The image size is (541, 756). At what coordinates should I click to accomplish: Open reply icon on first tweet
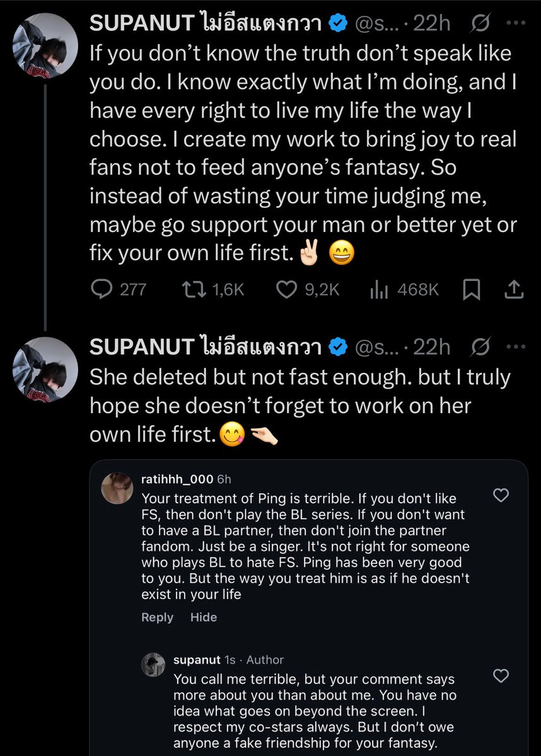(102, 289)
